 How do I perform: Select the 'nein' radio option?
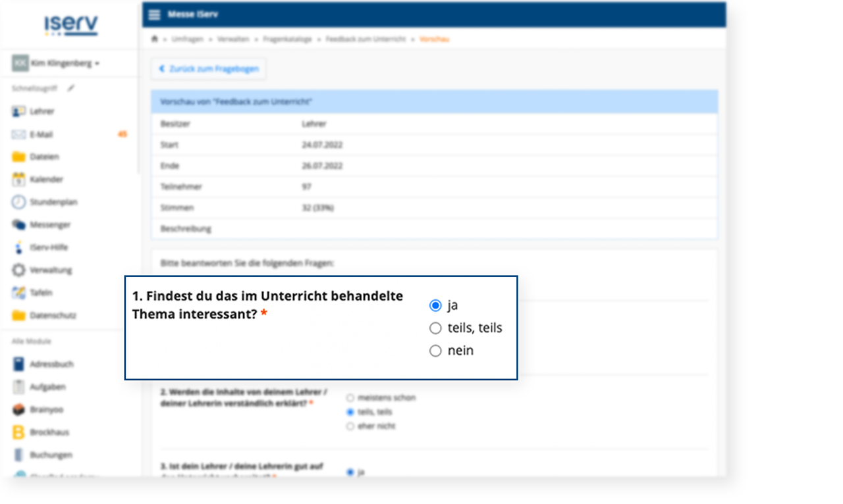coord(435,351)
